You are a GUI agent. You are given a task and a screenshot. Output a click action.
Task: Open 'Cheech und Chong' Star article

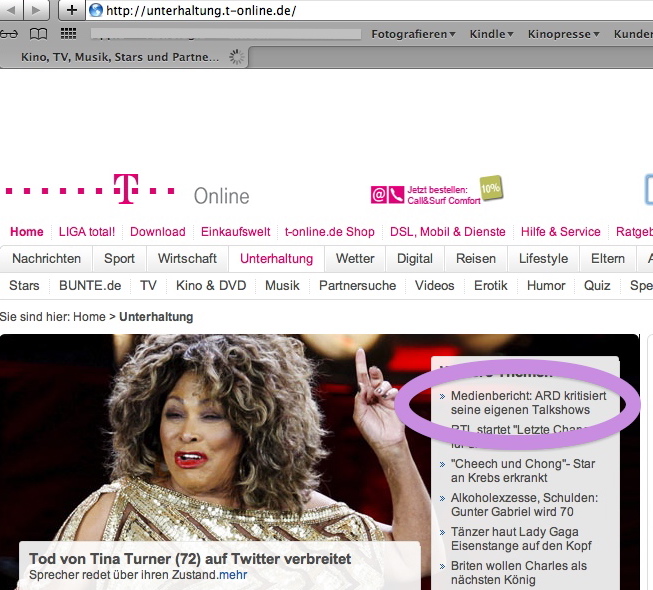[x=523, y=471]
